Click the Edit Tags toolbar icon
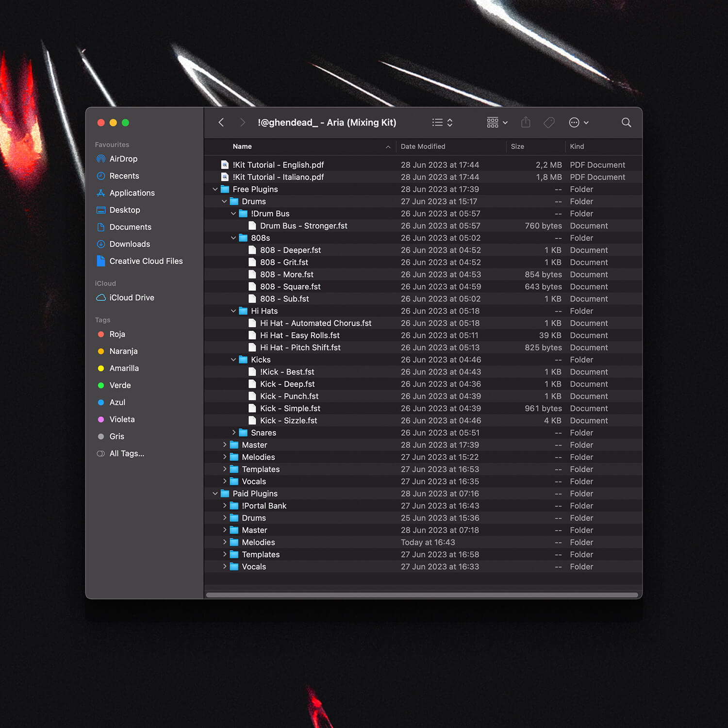This screenshot has width=728, height=728. pos(549,123)
